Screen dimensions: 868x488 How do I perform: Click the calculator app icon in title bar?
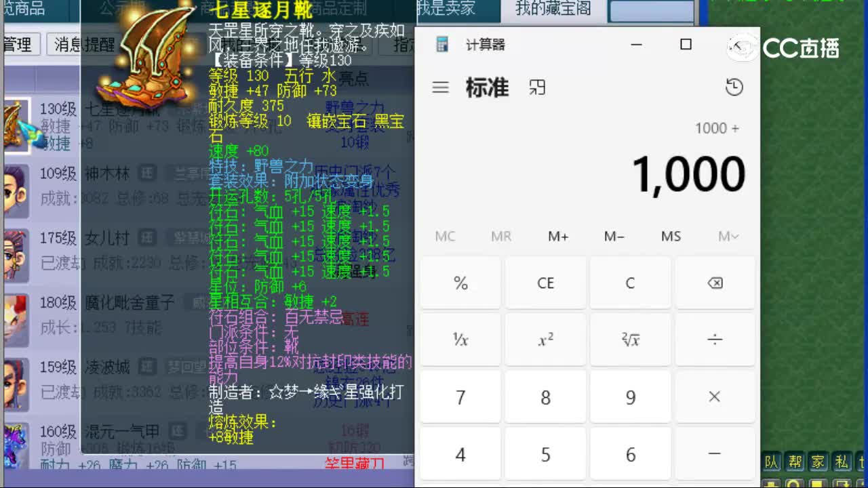pos(442,45)
